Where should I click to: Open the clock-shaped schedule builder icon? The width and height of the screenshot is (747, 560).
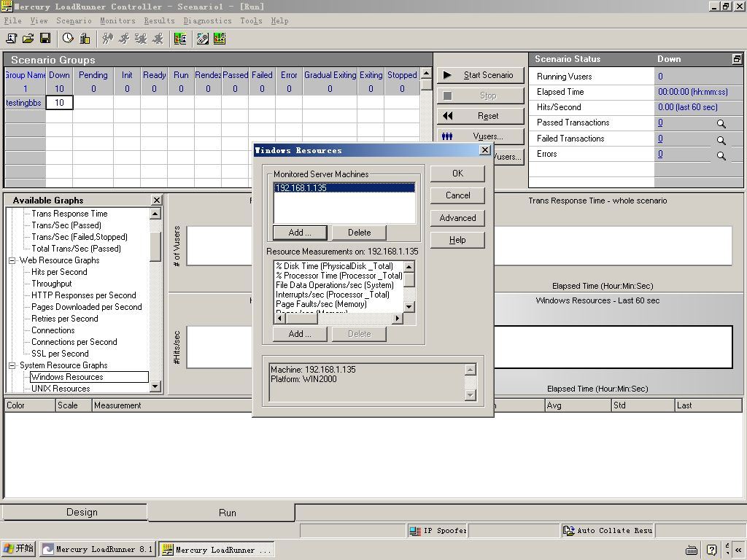[68, 39]
